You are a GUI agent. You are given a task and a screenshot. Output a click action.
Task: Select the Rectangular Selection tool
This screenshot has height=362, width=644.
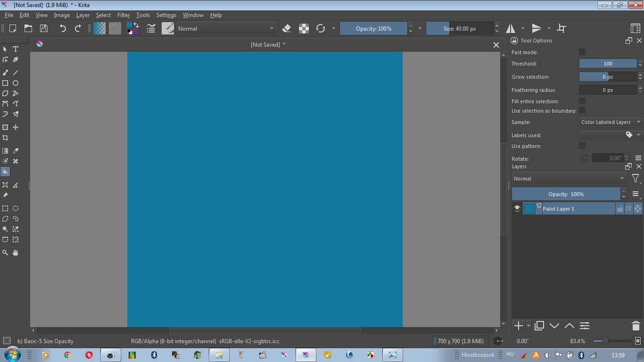(5, 208)
